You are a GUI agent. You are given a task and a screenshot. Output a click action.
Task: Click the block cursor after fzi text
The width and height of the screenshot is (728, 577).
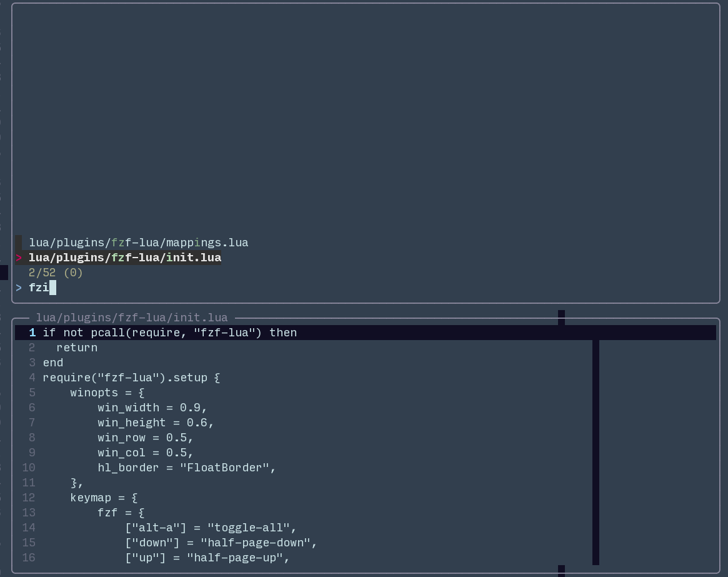point(53,288)
